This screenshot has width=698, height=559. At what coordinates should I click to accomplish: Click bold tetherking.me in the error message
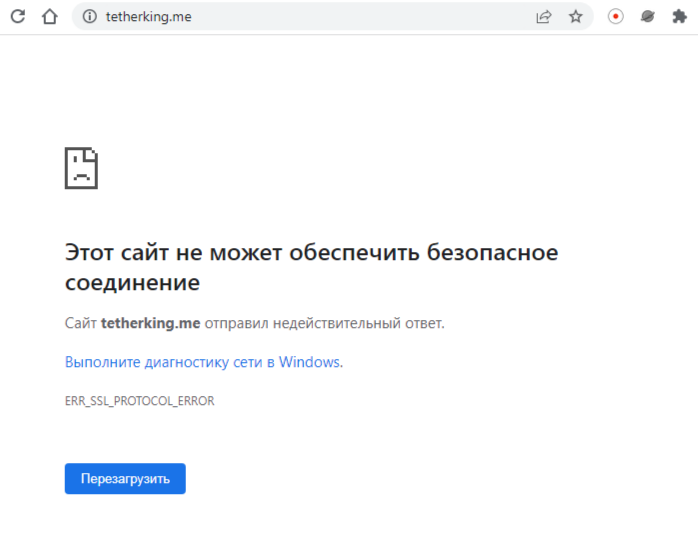coord(150,323)
